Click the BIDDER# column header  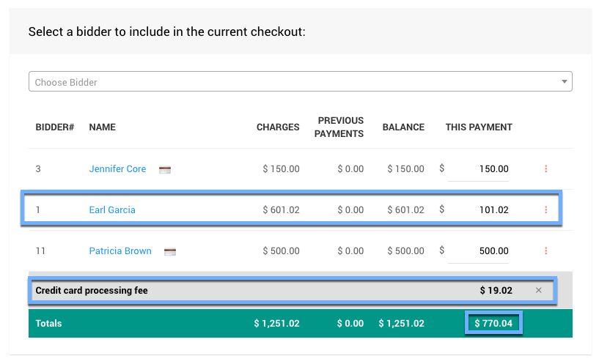[55, 127]
